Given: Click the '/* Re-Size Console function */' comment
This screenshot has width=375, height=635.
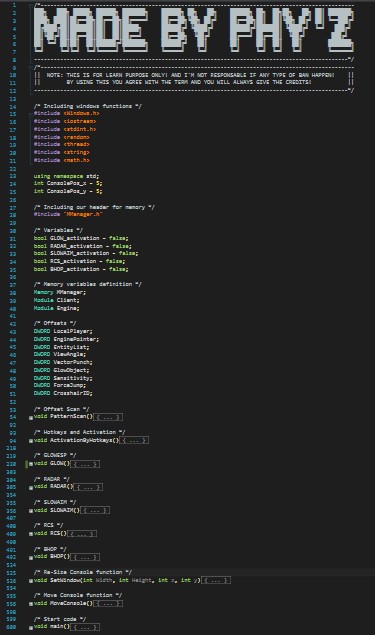Looking at the screenshot, I should click(83, 573).
